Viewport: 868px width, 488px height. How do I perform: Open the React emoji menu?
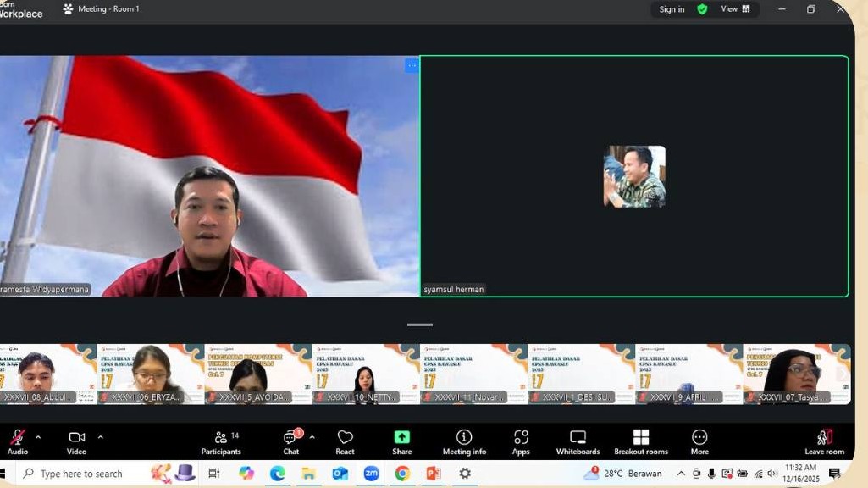coord(345,441)
